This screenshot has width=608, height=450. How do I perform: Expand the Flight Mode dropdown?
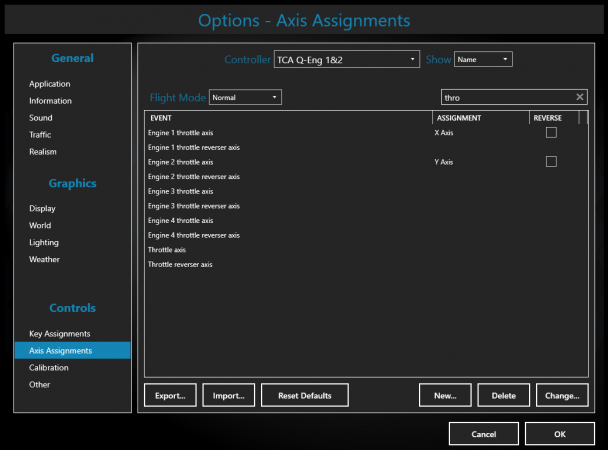click(x=245, y=97)
